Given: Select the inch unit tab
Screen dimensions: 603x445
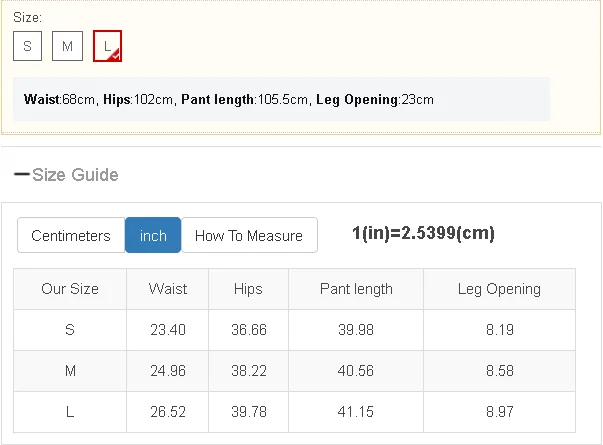Looking at the screenshot, I should coord(153,236).
